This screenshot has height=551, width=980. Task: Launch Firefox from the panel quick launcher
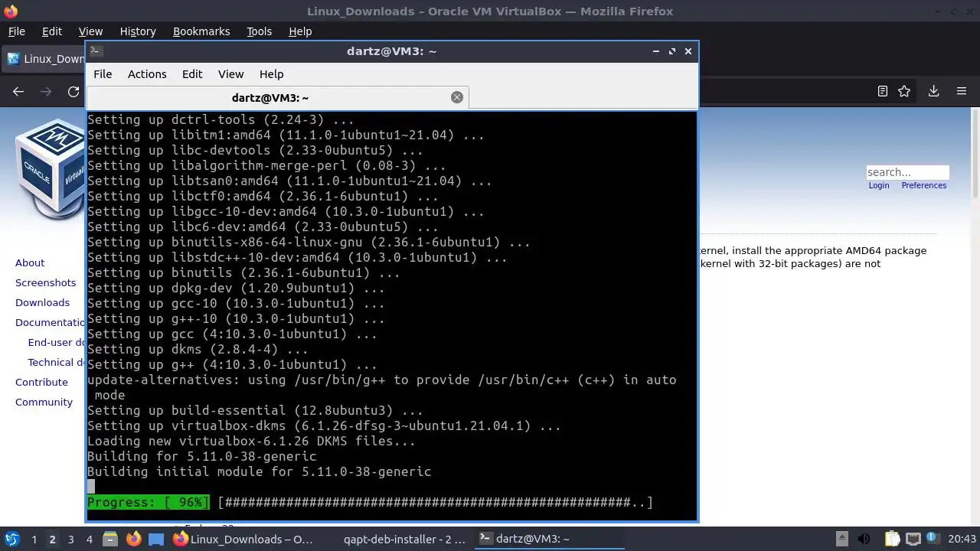click(133, 539)
